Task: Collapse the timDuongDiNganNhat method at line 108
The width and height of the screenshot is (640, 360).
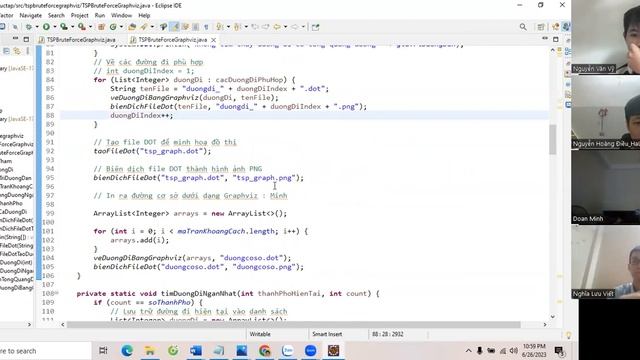Action: (x=57, y=293)
